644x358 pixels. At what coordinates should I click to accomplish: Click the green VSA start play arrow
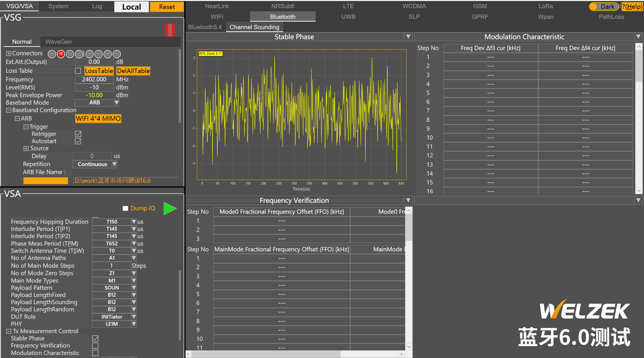(x=170, y=209)
